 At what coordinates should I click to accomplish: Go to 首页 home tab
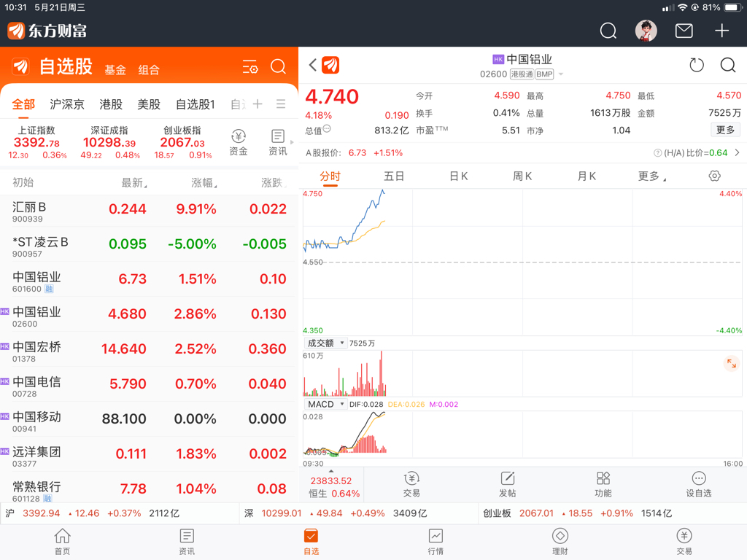(63, 542)
